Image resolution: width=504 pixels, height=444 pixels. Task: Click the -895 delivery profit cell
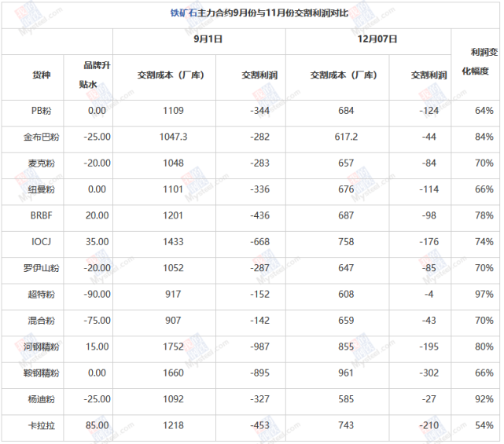[259, 373]
